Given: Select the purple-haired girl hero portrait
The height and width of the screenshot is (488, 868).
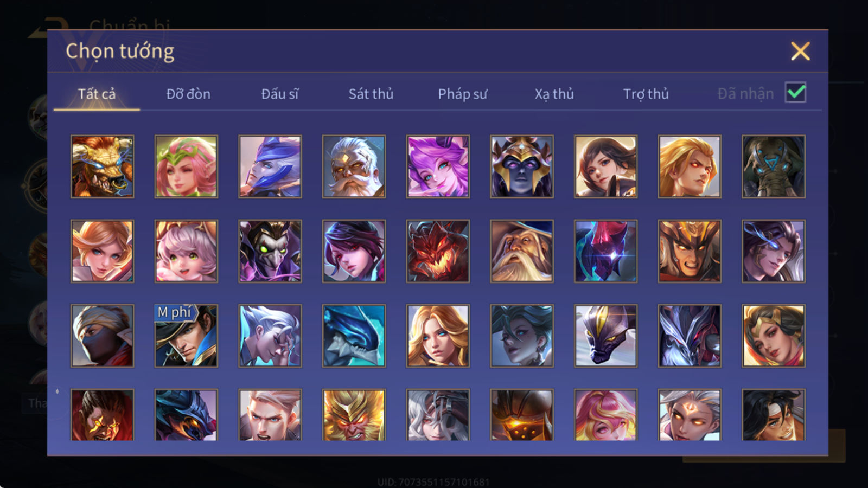Looking at the screenshot, I should [x=438, y=166].
